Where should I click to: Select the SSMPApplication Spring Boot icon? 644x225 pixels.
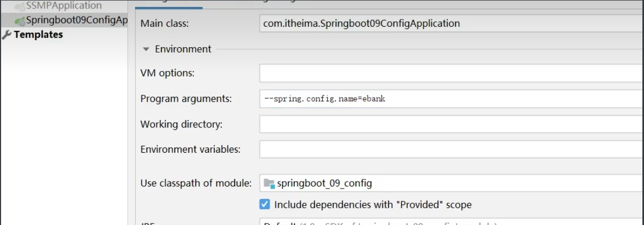pyautogui.click(x=20, y=6)
